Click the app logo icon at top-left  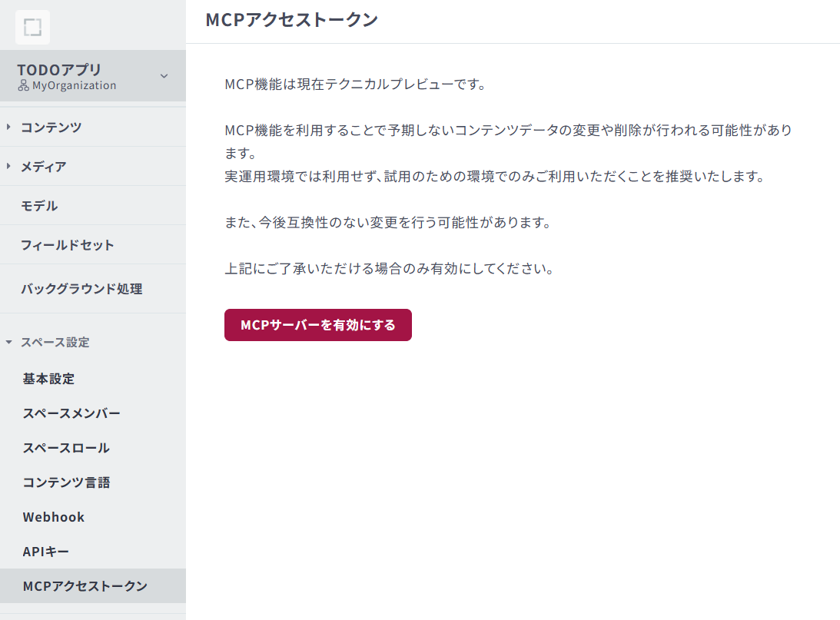32,28
